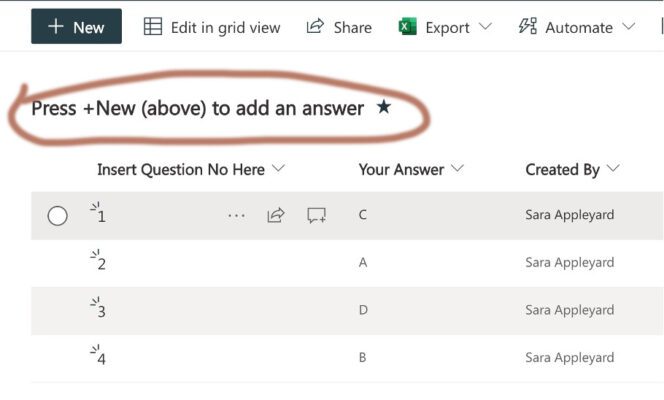The image size is (664, 400).
Task: Select the row with answer B
Action: coord(347,359)
